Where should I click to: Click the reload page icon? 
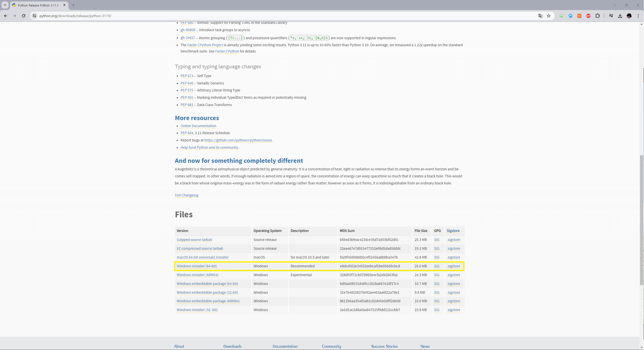(24, 16)
